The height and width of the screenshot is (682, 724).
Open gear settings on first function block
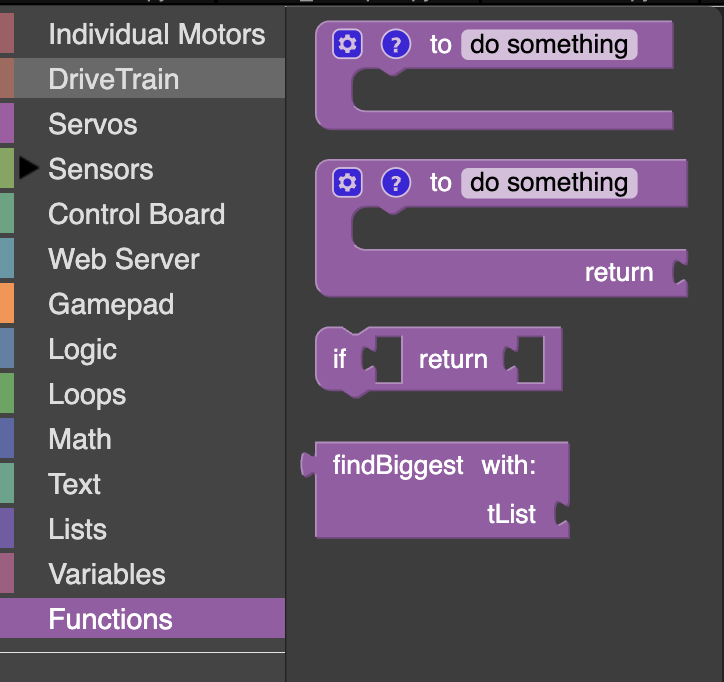pyautogui.click(x=347, y=44)
